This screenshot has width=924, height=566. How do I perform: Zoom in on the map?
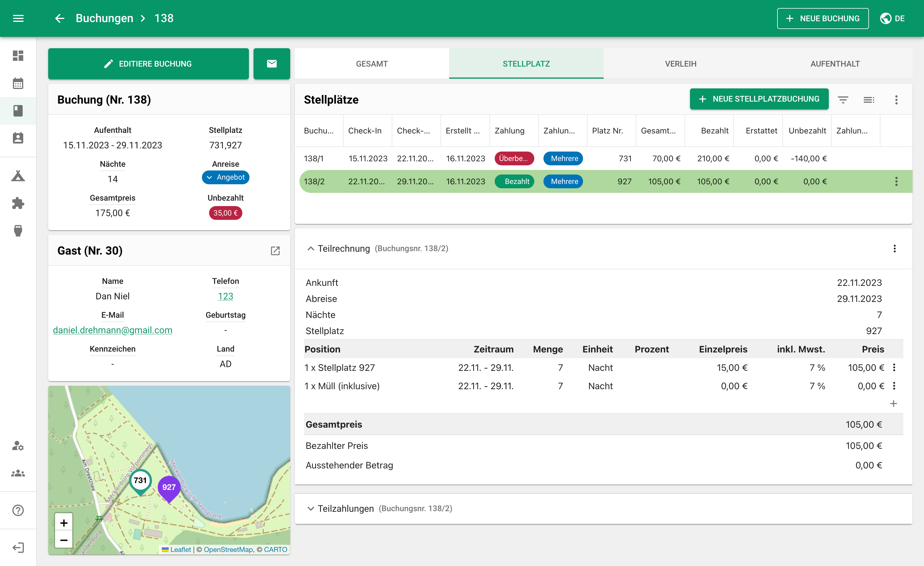64,522
